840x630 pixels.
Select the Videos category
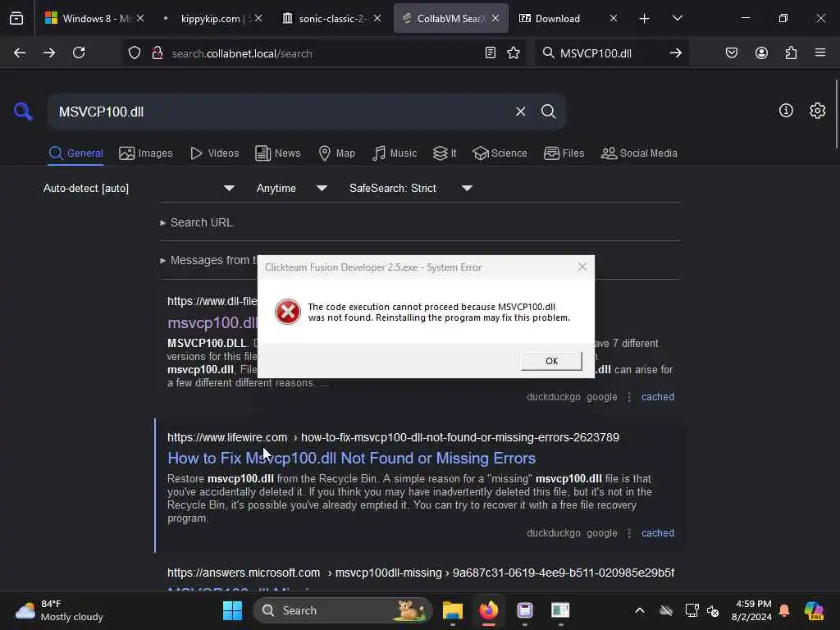[214, 153]
